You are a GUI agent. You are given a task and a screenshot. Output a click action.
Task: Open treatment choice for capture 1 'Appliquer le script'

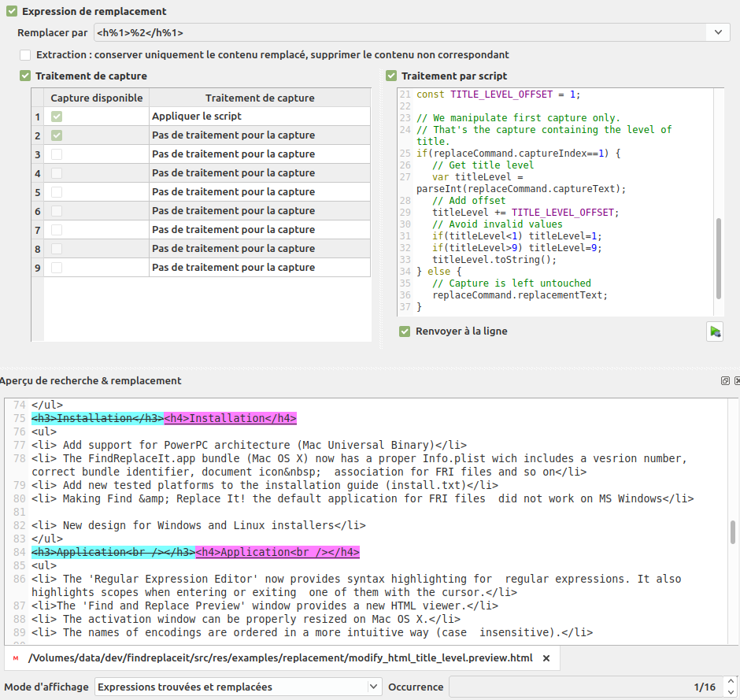click(259, 117)
